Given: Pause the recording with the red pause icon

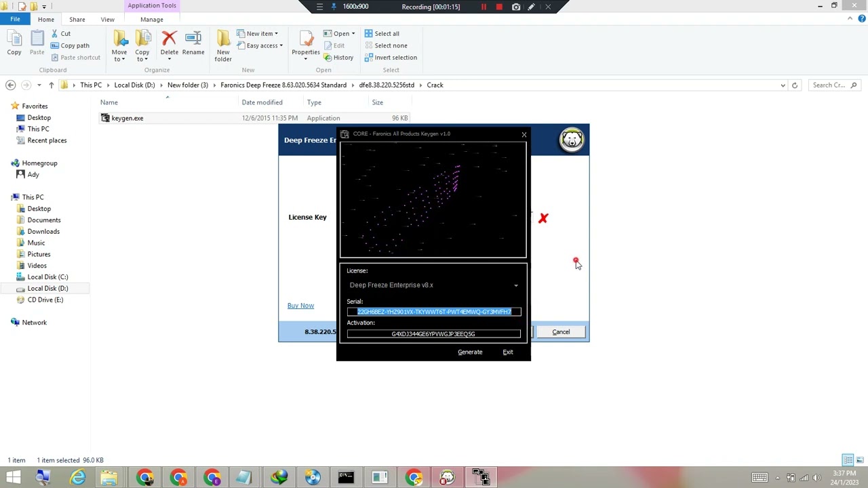Looking at the screenshot, I should [484, 7].
